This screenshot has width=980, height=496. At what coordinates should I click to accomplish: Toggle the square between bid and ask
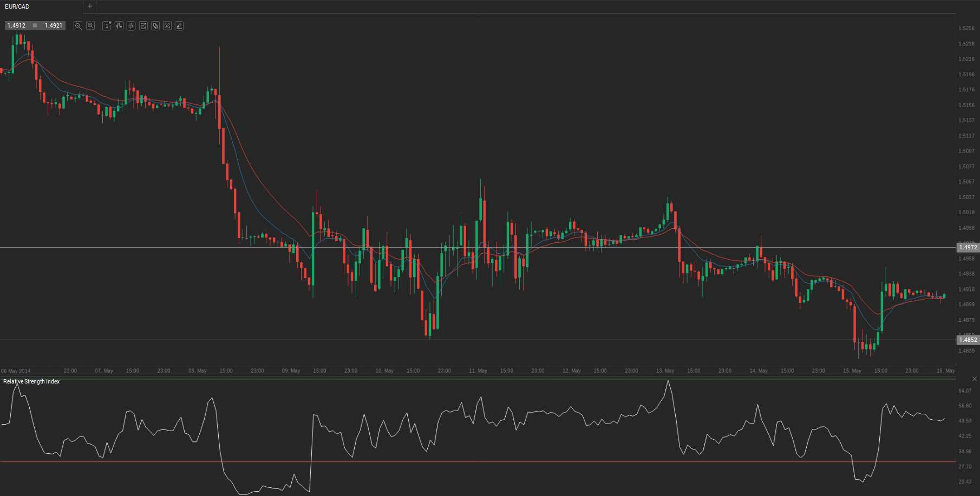click(x=35, y=25)
